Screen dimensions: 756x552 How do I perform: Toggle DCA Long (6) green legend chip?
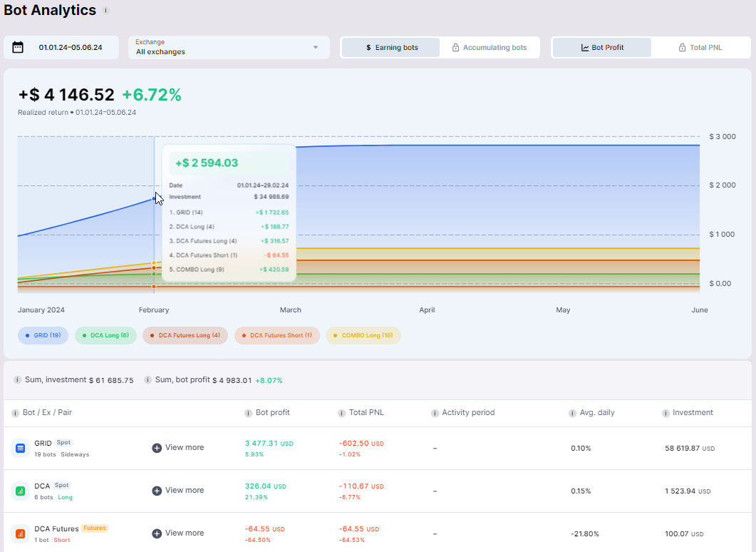pos(105,335)
